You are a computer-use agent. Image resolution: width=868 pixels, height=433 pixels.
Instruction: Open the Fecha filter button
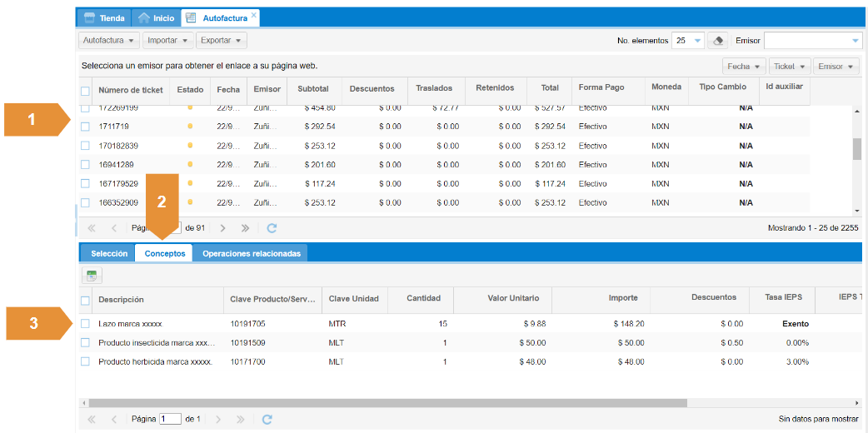pos(744,67)
